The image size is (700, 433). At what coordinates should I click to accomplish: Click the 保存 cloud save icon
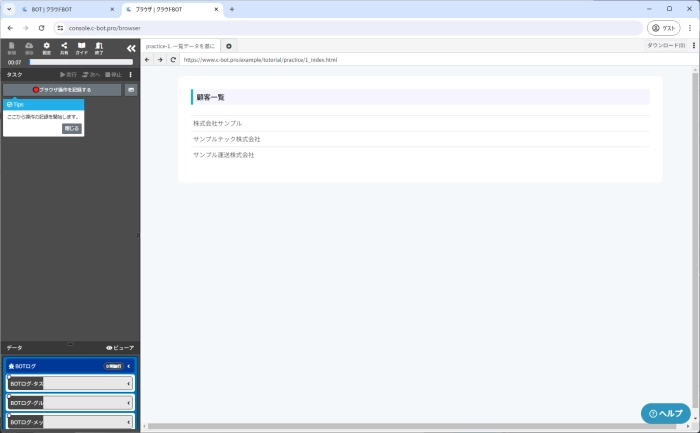tap(29, 47)
